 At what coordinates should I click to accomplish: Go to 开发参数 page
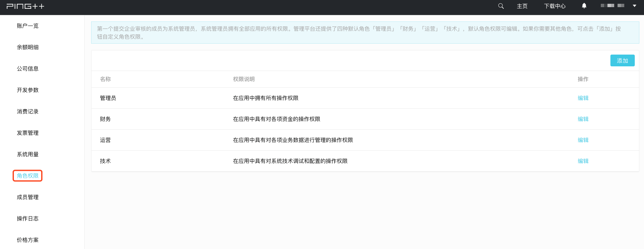coord(28,90)
